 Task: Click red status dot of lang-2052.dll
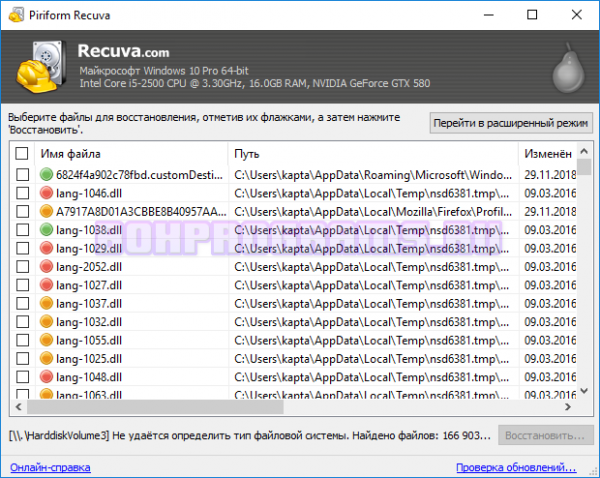pos(46,266)
